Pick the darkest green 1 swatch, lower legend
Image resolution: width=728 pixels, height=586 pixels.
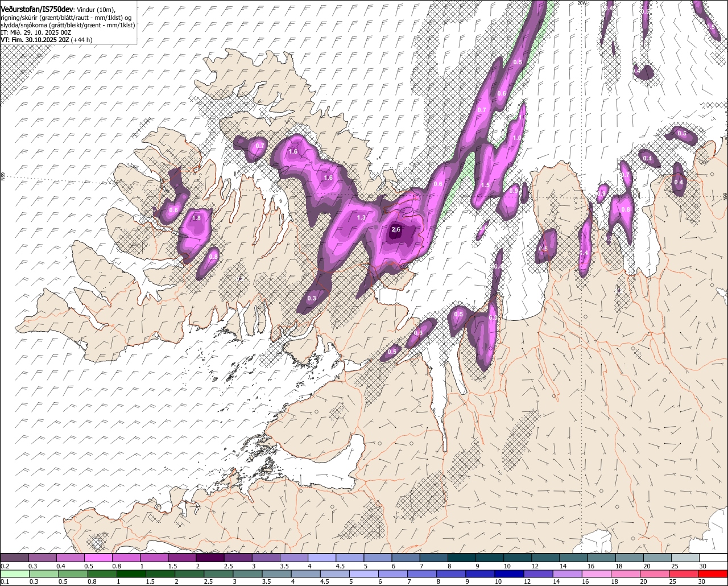[131, 573]
